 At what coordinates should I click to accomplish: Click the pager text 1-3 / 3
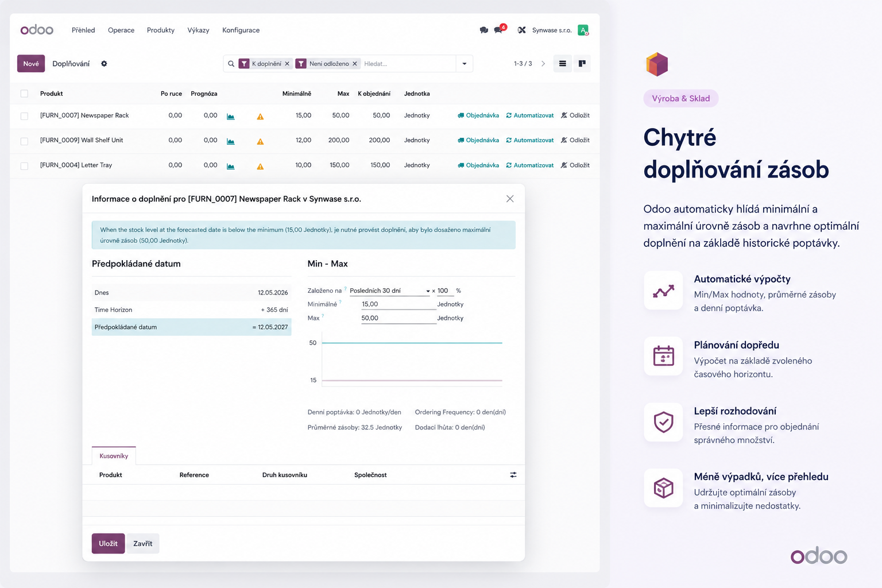tap(523, 64)
